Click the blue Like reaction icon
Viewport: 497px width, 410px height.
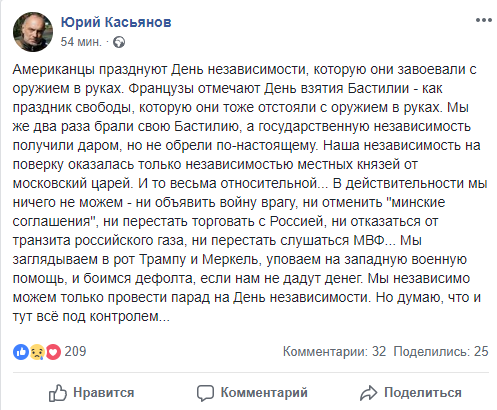[21, 352]
